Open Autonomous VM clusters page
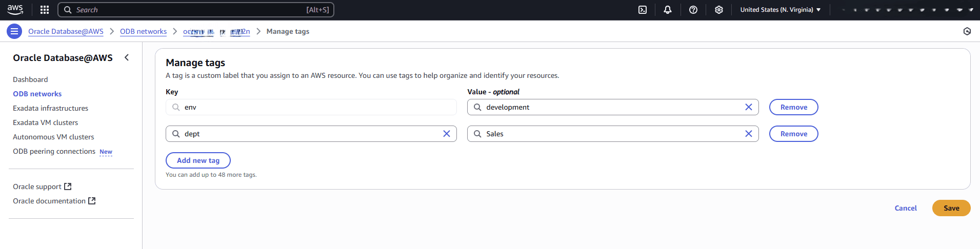This screenshot has height=249, width=980. click(x=53, y=137)
